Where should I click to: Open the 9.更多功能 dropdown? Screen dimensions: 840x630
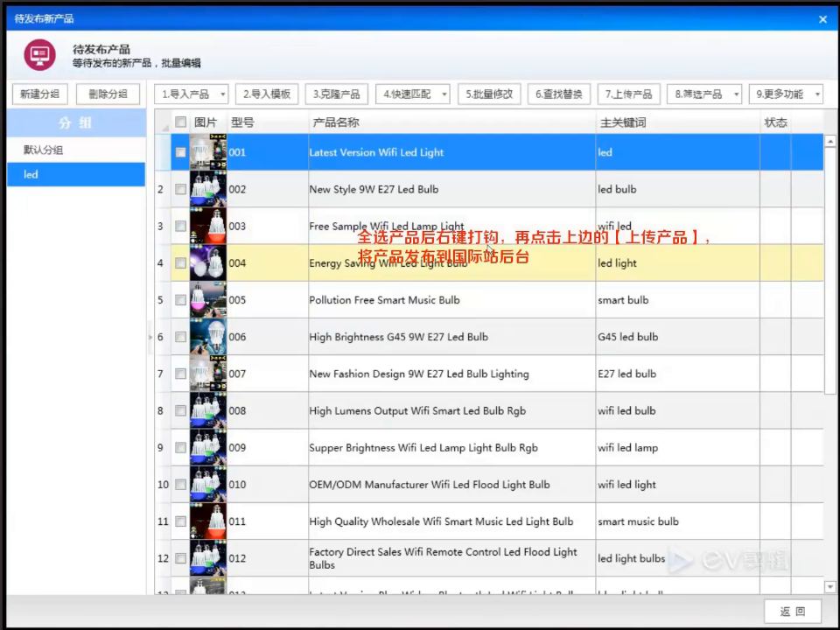click(786, 94)
